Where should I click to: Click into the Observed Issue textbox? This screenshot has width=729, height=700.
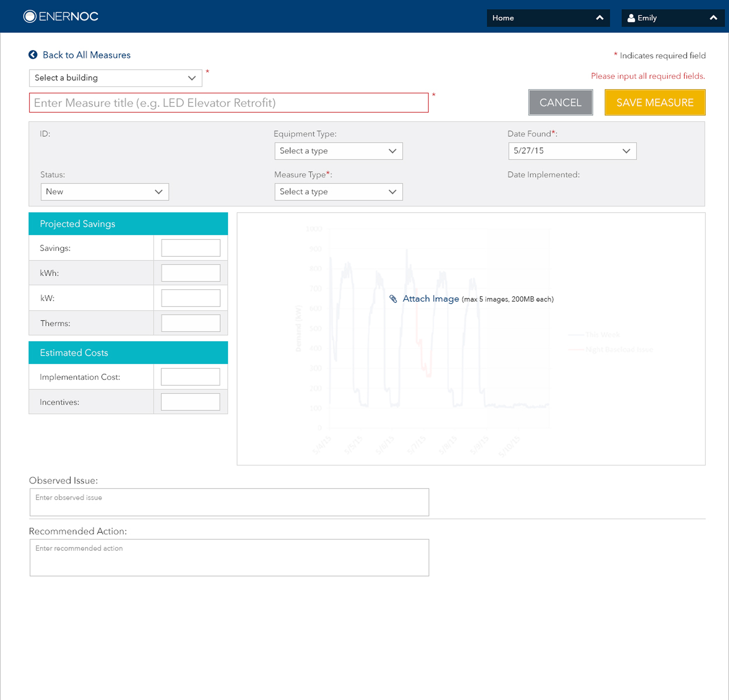(x=229, y=502)
